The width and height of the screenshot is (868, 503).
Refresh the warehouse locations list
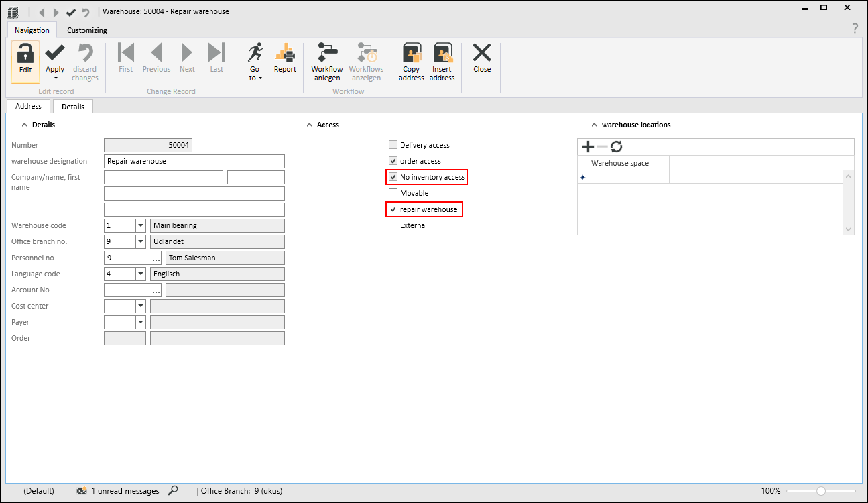pyautogui.click(x=616, y=147)
